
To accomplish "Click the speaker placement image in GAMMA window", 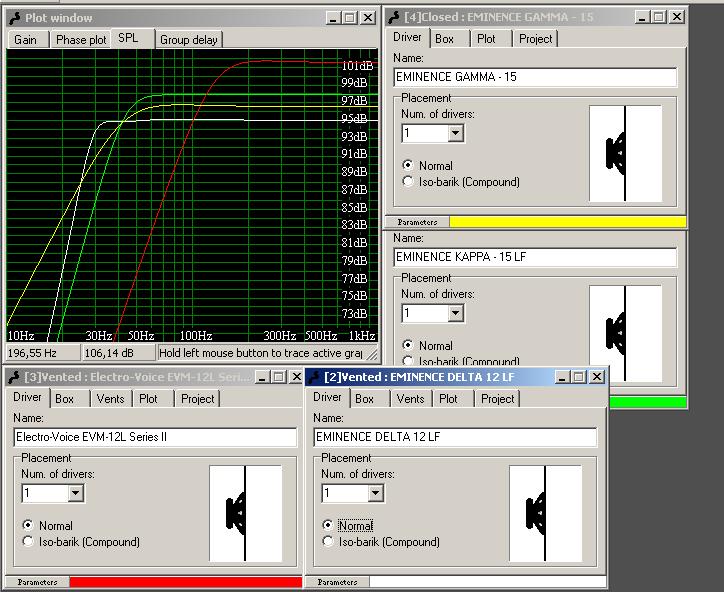I will (625, 153).
